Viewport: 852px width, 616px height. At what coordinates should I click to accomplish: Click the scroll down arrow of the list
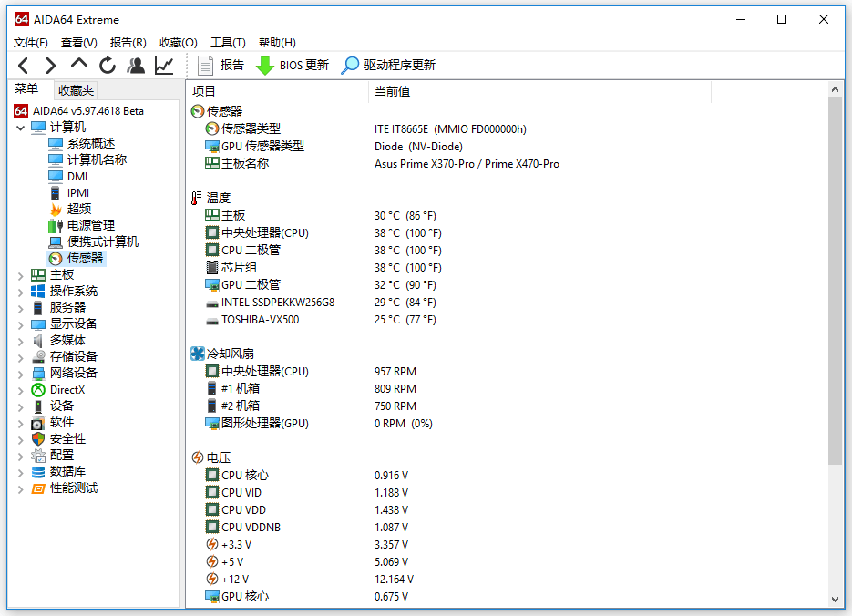pos(836,600)
